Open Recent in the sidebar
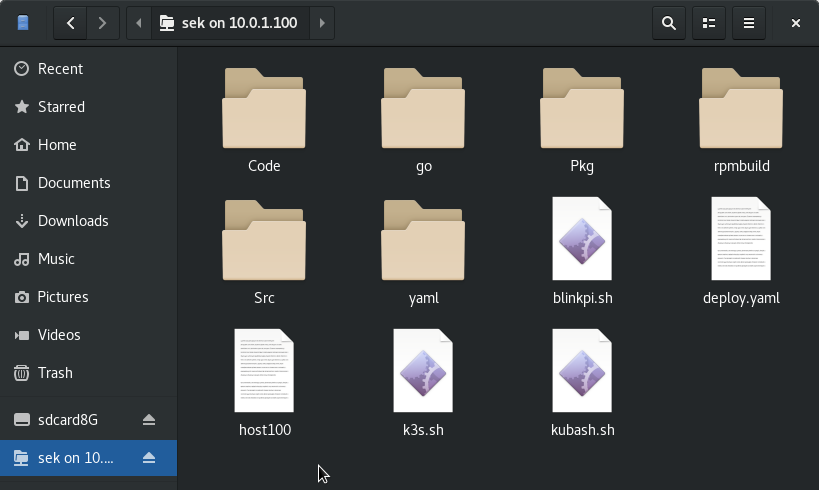This screenshot has height=490, width=819. pos(60,69)
